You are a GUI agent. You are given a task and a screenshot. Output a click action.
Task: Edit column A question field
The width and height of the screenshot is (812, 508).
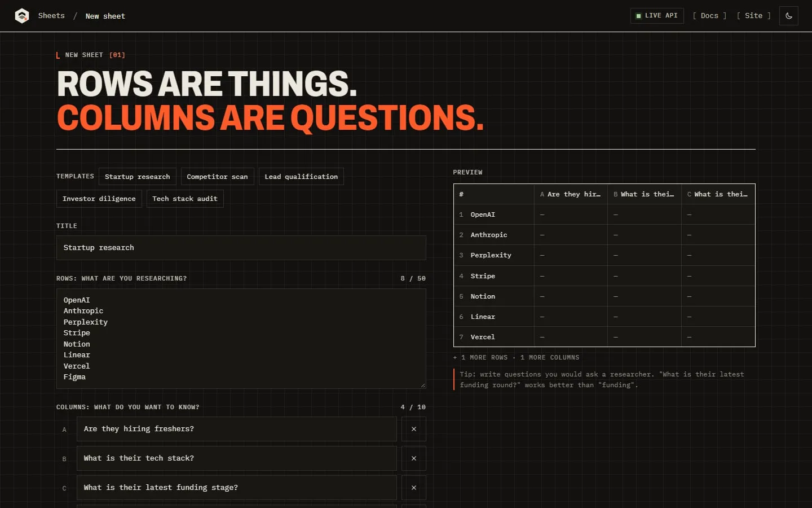(237, 429)
